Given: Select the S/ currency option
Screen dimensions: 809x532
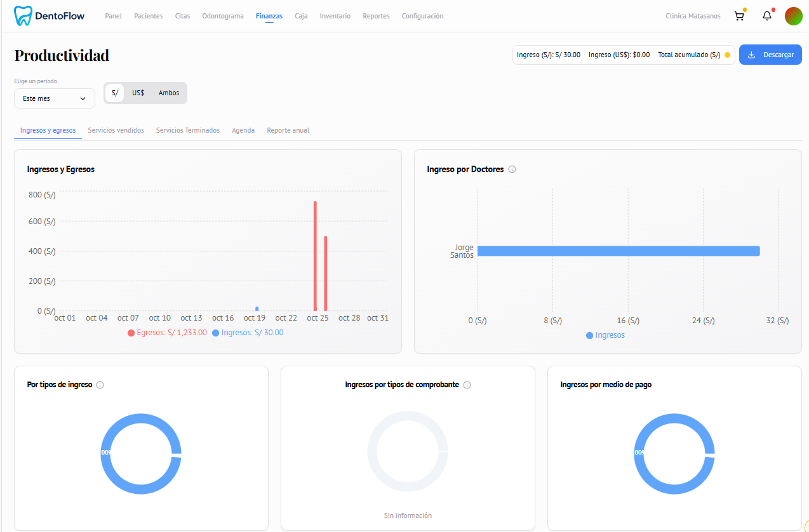Looking at the screenshot, I should point(114,93).
